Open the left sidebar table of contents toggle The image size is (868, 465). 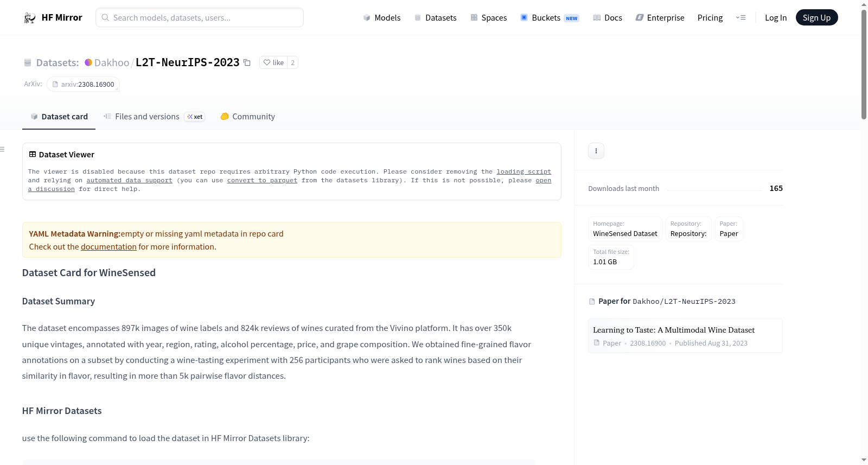click(x=2, y=149)
